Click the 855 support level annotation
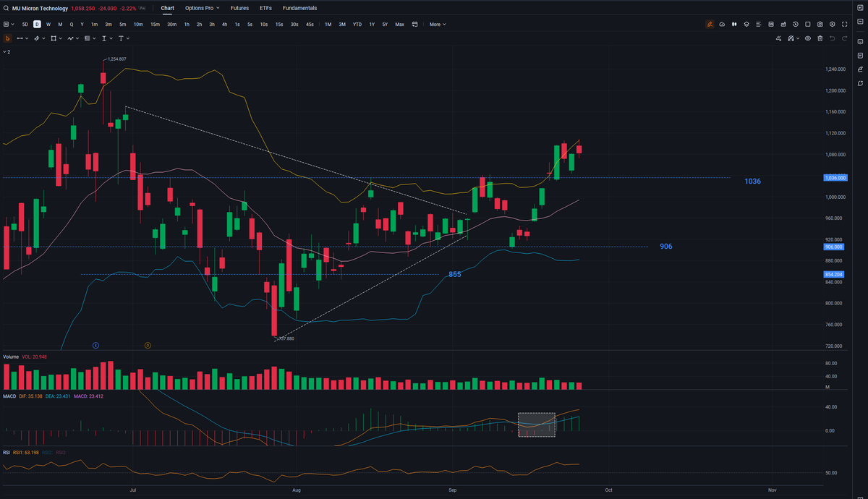868x499 pixels. tap(454, 275)
